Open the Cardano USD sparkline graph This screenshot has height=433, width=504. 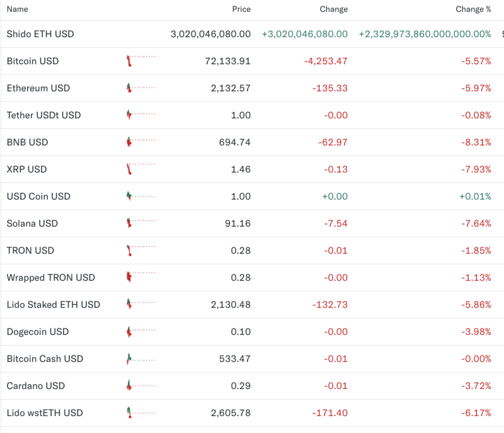pos(139,386)
